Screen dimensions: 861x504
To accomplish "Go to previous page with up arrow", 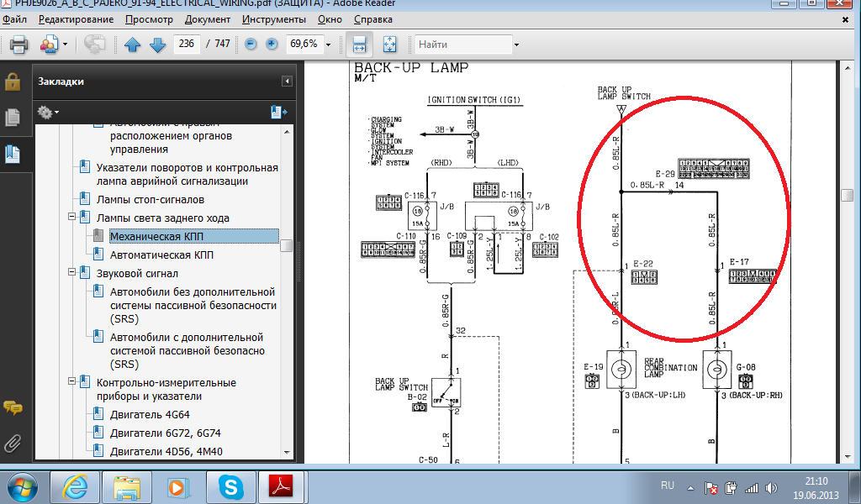I will click(132, 45).
